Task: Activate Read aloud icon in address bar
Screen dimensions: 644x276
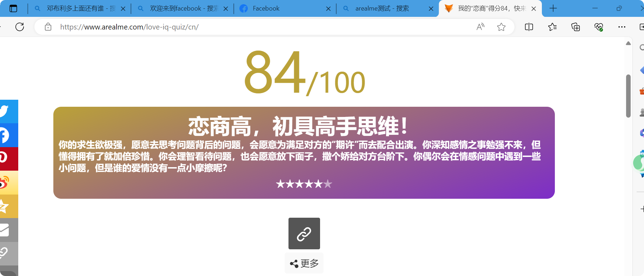Action: [x=480, y=27]
